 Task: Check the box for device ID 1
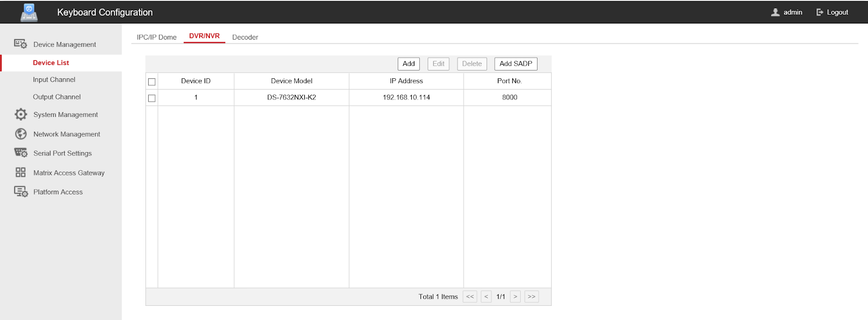coord(152,98)
